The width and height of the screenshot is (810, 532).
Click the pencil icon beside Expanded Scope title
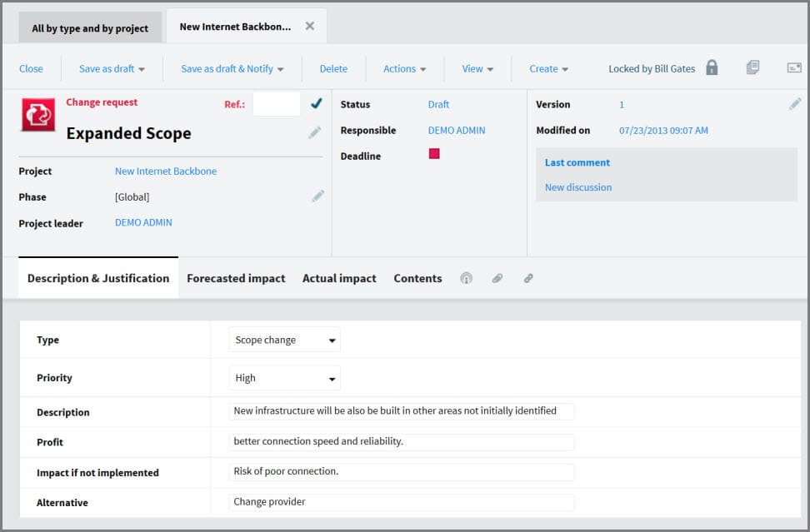tap(314, 132)
